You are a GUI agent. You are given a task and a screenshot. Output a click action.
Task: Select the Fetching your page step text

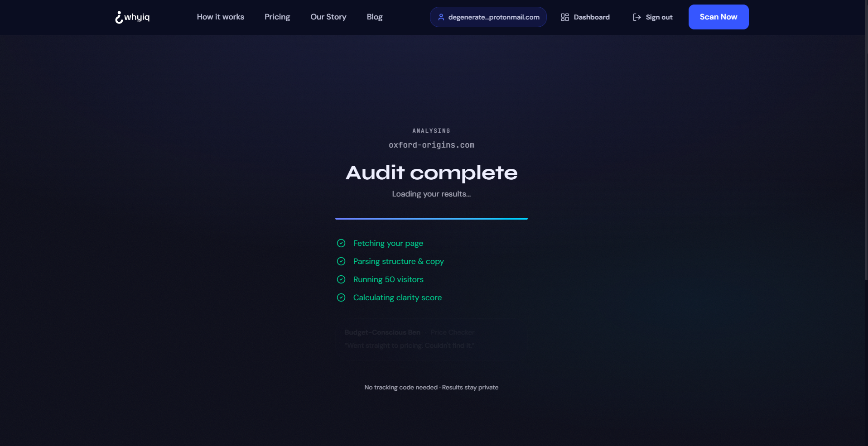tap(388, 243)
